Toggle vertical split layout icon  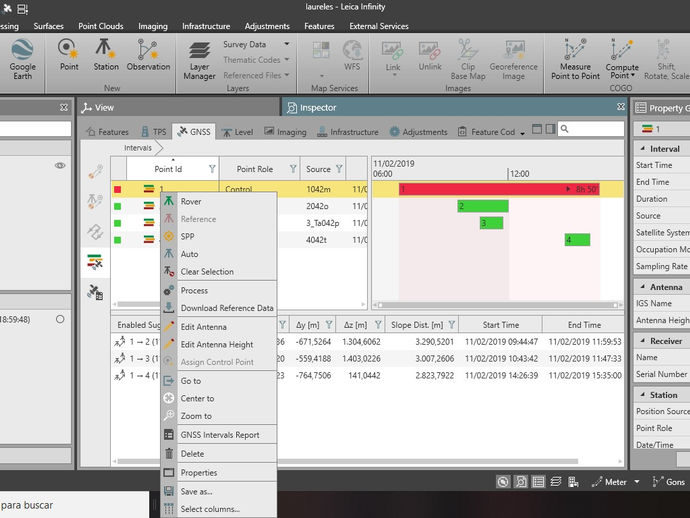point(550,129)
